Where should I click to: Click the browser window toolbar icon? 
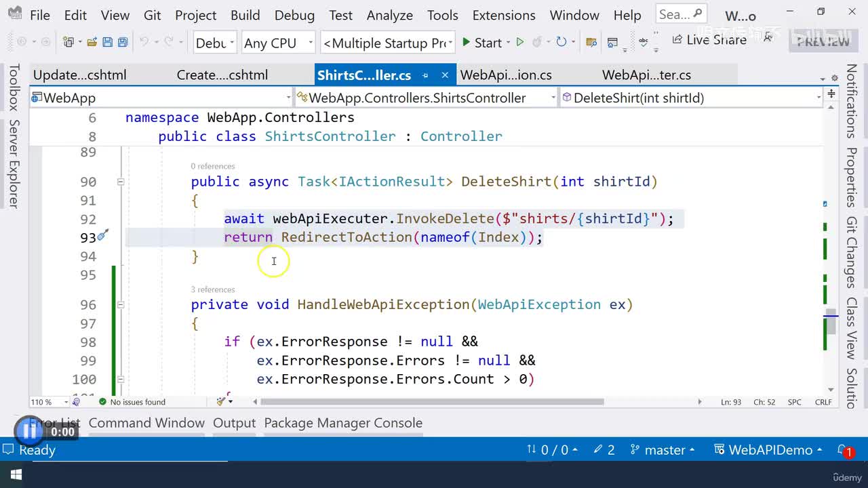click(x=612, y=42)
